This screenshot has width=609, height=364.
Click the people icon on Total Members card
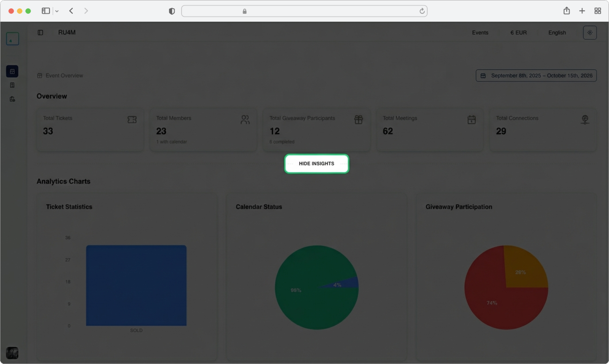[245, 120]
